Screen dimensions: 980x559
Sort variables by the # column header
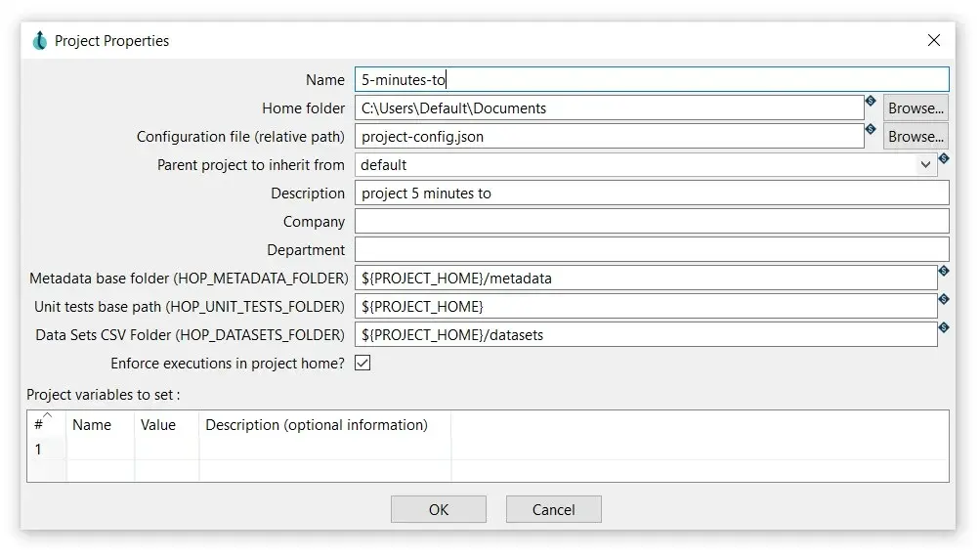[x=46, y=424]
